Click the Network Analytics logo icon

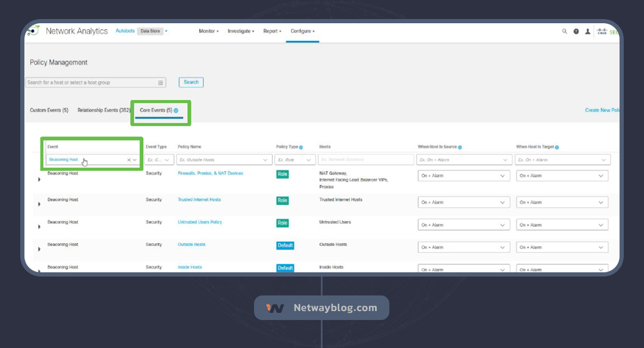click(x=33, y=31)
